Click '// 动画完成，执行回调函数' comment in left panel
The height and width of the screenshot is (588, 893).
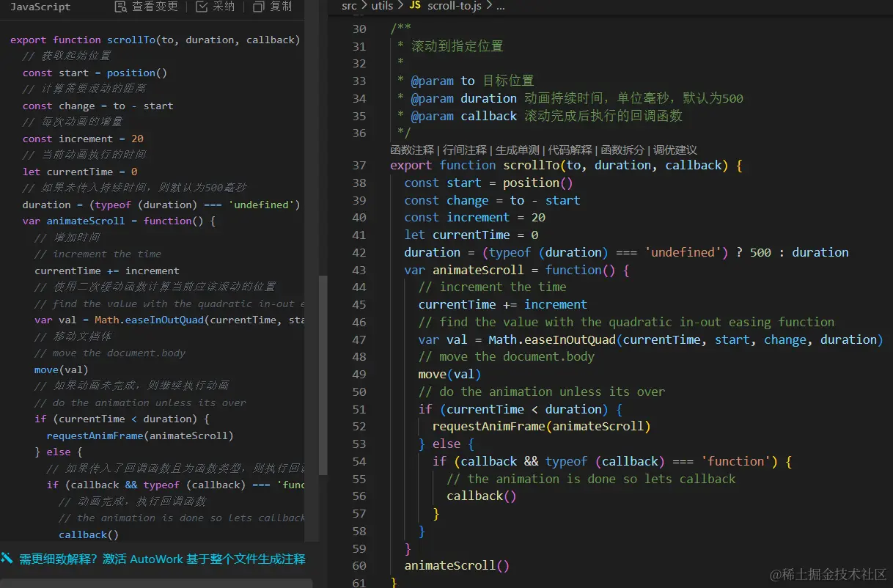(132, 501)
